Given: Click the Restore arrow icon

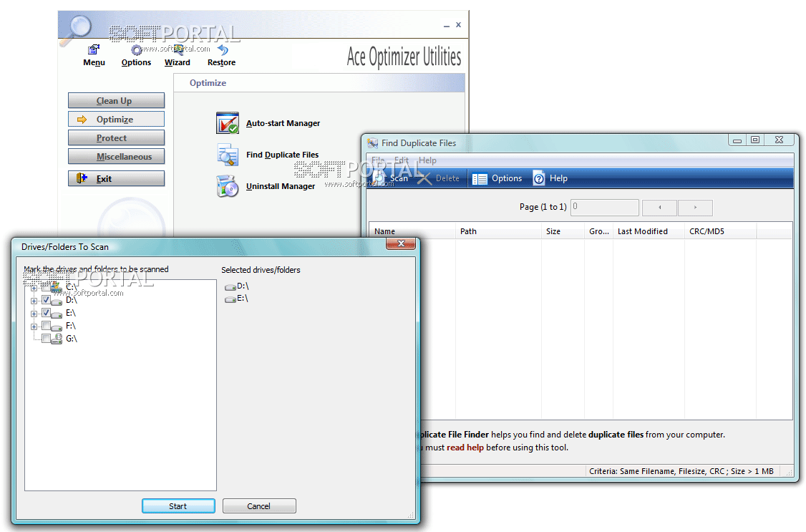Looking at the screenshot, I should point(223,50).
